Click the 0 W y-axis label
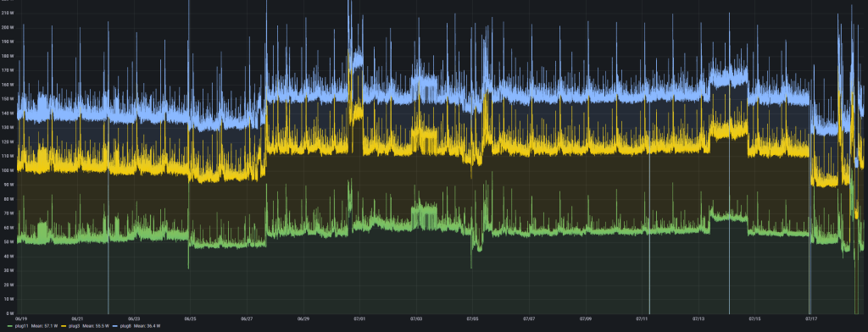This screenshot has height=332, width=868. click(x=10, y=313)
